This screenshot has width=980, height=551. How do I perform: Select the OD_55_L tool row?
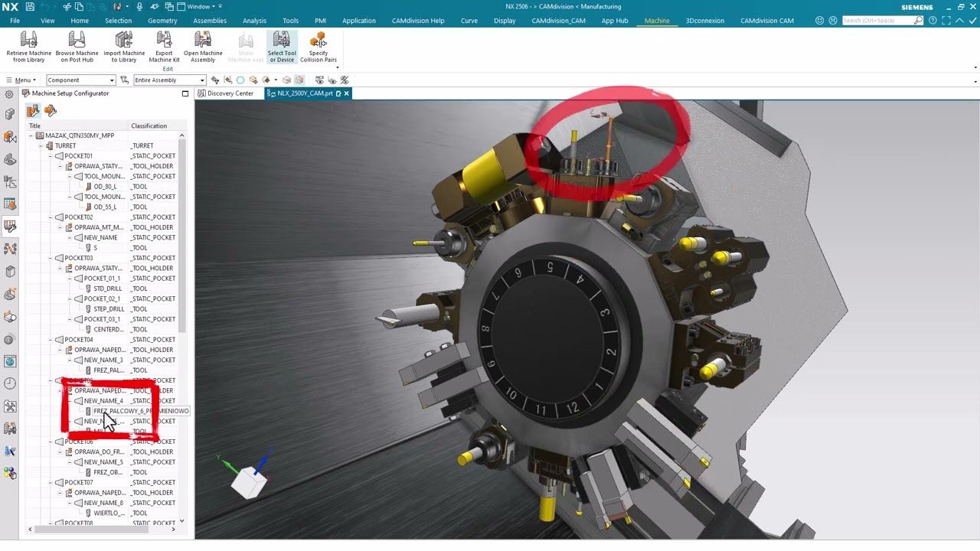point(105,207)
